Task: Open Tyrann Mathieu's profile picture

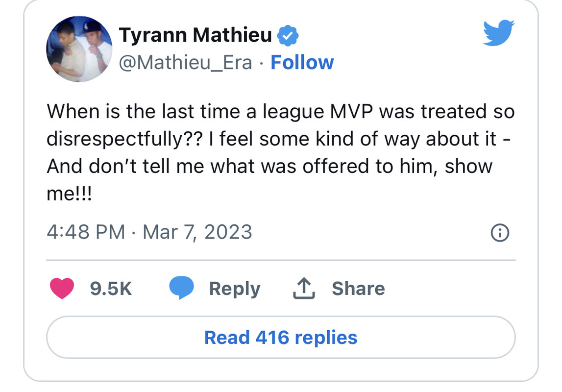Action: pyautogui.click(x=79, y=49)
